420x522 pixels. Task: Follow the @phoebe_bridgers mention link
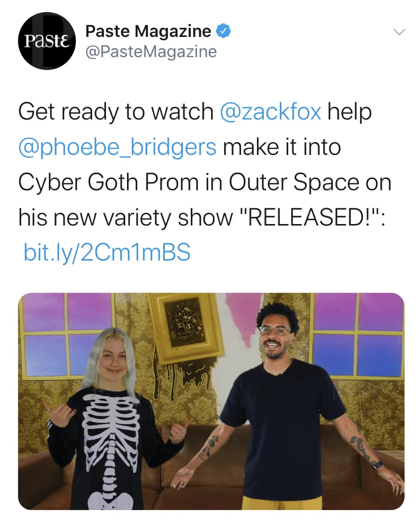117,147
